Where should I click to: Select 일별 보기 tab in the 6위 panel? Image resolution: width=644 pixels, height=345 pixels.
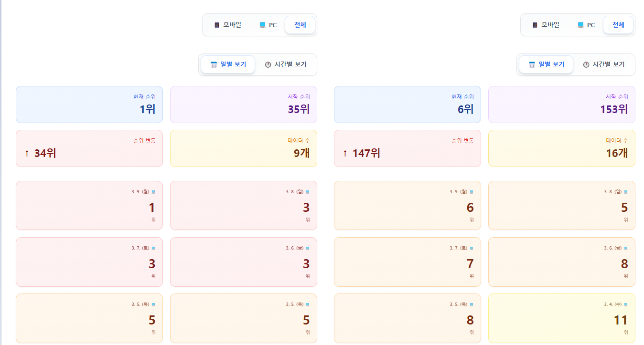(546, 64)
